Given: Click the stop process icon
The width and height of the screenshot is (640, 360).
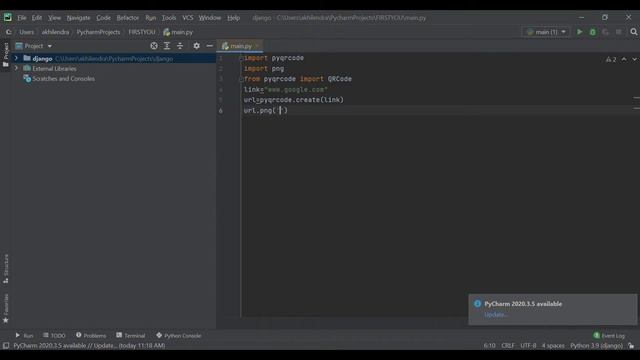Looking at the screenshot, I should coord(619,32).
